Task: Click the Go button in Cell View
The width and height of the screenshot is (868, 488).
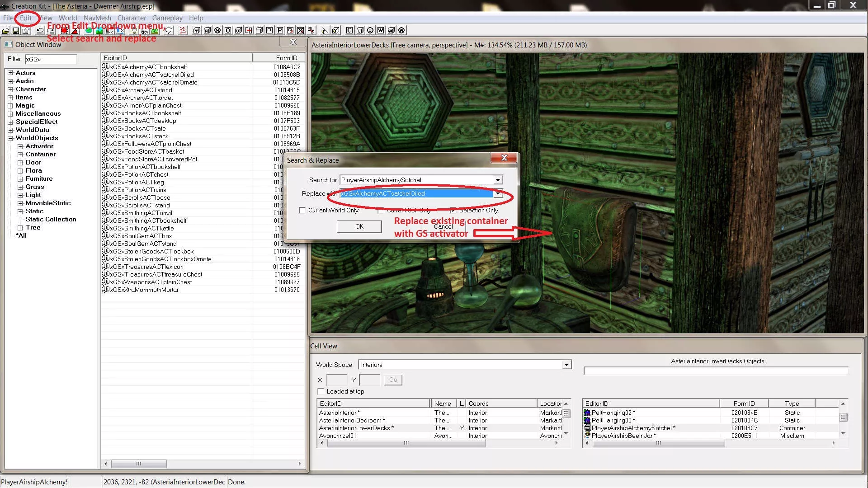Action: 393,380
